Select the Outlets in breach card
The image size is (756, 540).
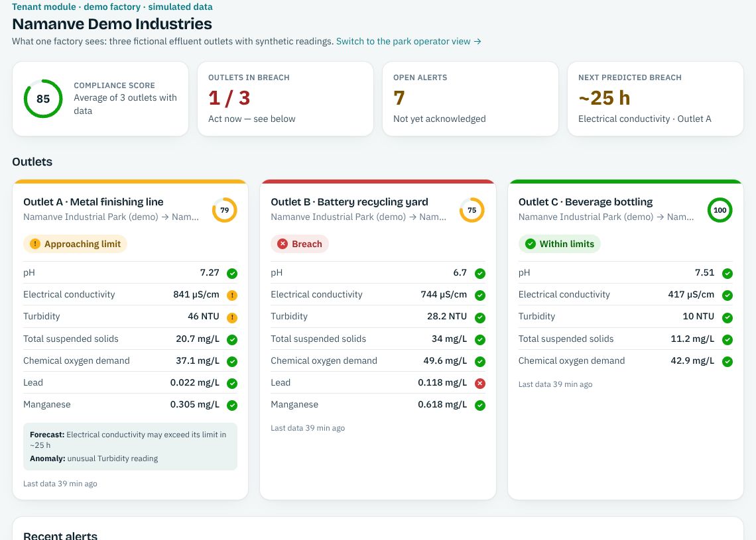pos(285,99)
